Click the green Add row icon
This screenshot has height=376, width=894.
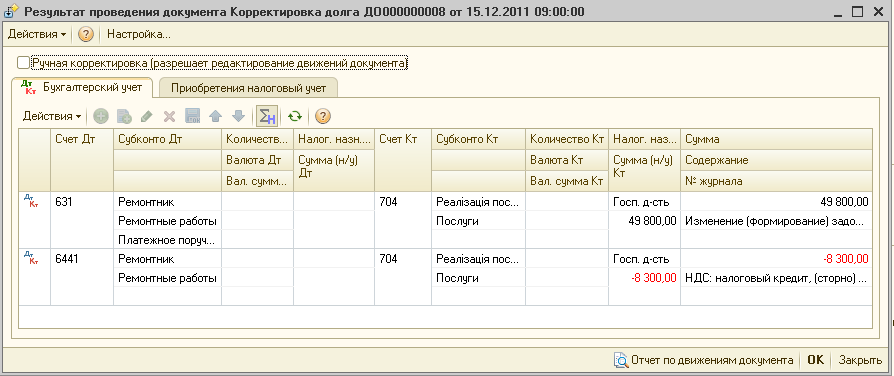click(100, 116)
